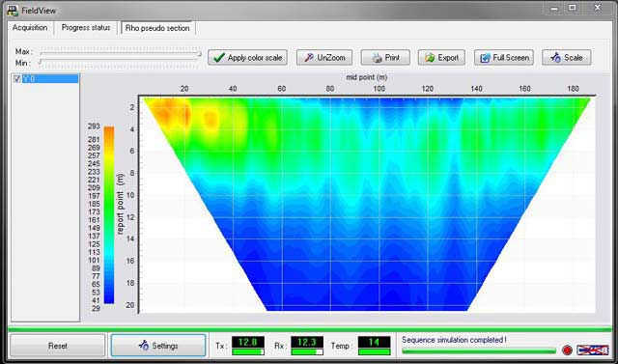Screen dimensions: 618x364
Task: Click the Export button's icon
Action: click(430, 58)
